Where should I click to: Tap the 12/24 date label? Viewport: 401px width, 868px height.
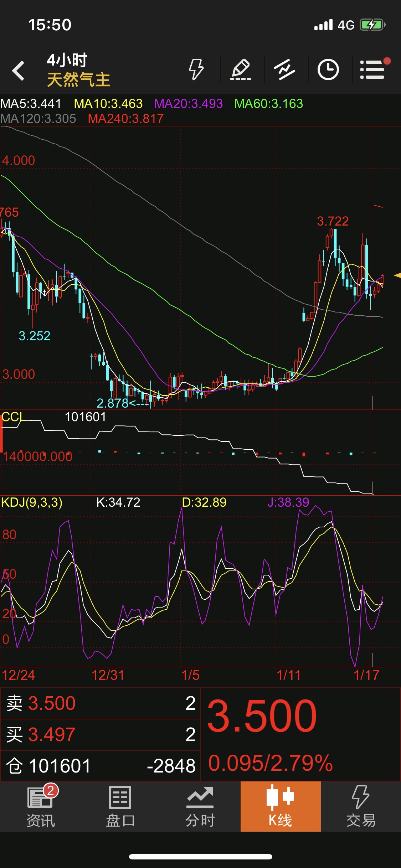point(18,675)
